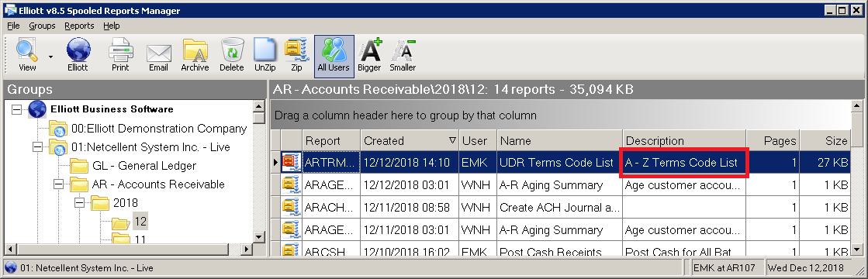Sort by the User column header

[478, 140]
